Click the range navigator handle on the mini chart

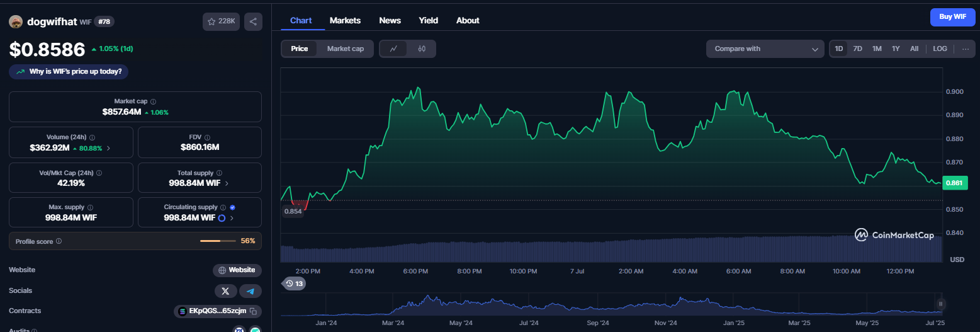(940, 304)
